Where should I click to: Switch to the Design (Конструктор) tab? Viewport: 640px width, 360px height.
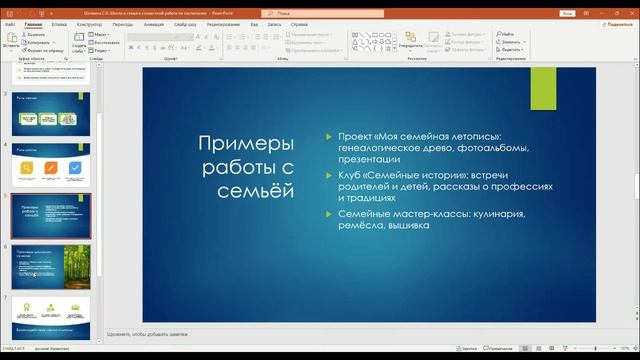pos(89,24)
